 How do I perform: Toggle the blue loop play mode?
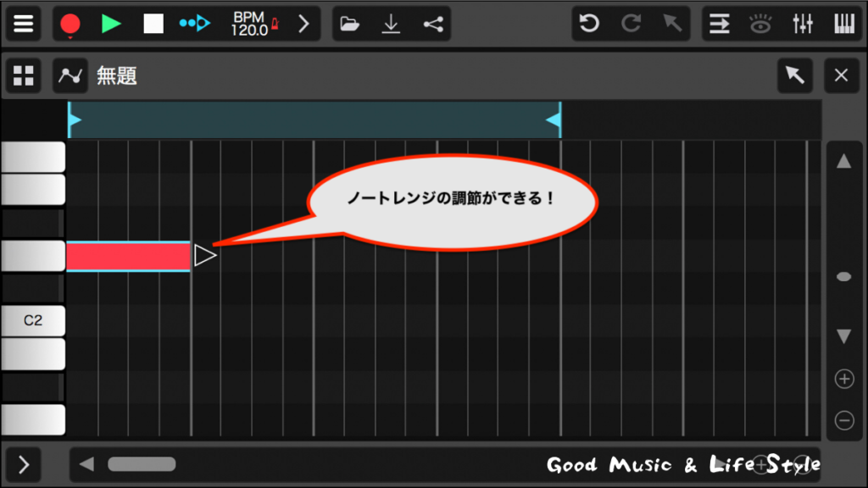click(x=195, y=23)
